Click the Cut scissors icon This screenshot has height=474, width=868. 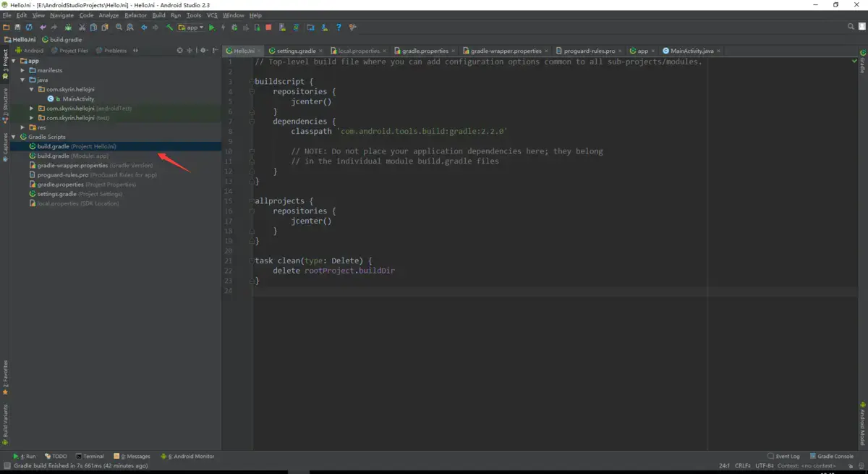(x=81, y=27)
